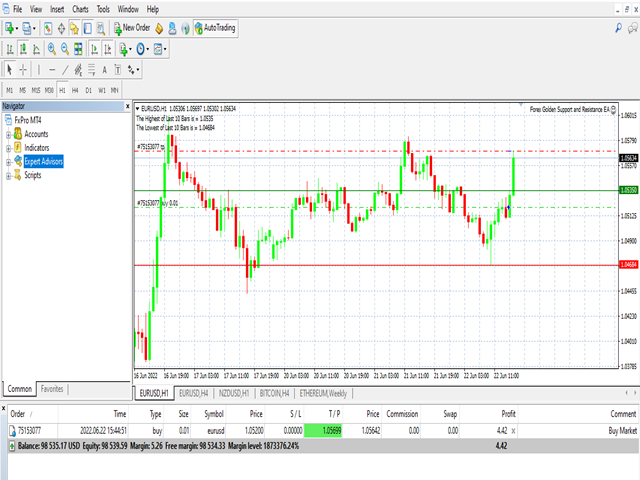640x480 pixels.
Task: Open the Templates toolbar icon
Action: (158, 49)
